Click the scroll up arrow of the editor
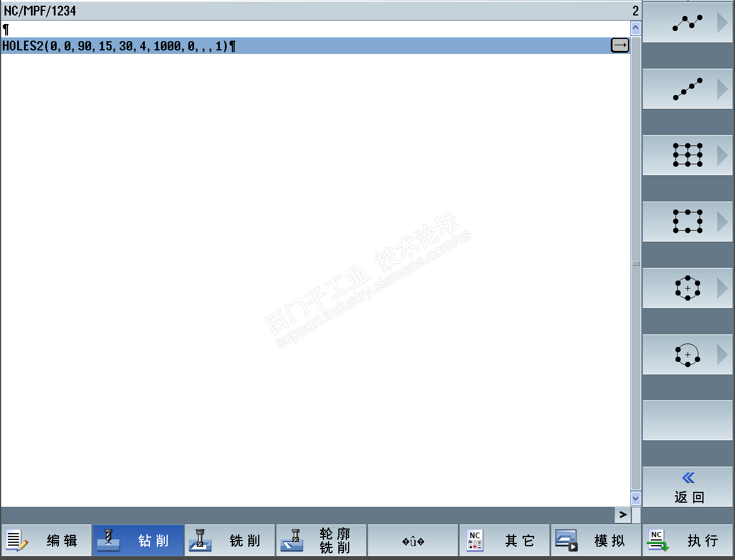 pos(635,28)
